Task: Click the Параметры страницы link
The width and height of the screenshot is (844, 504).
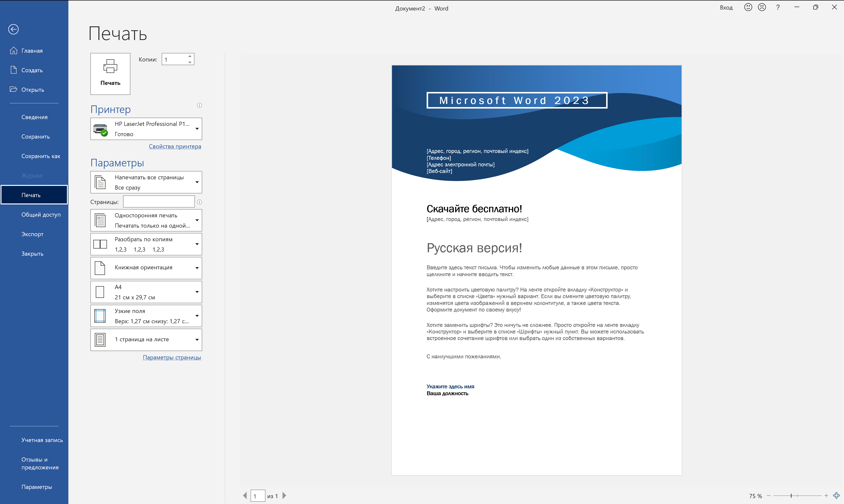Action: [x=172, y=357]
